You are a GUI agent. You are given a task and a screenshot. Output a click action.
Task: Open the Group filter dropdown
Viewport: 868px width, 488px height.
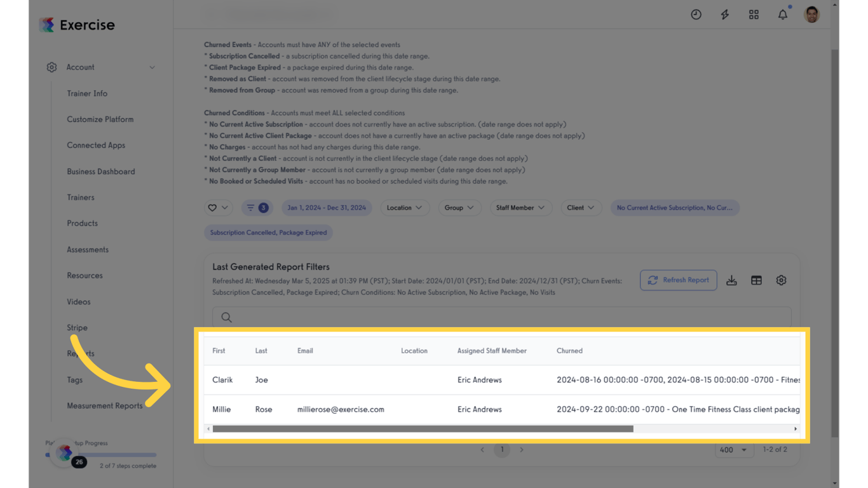[459, 208]
